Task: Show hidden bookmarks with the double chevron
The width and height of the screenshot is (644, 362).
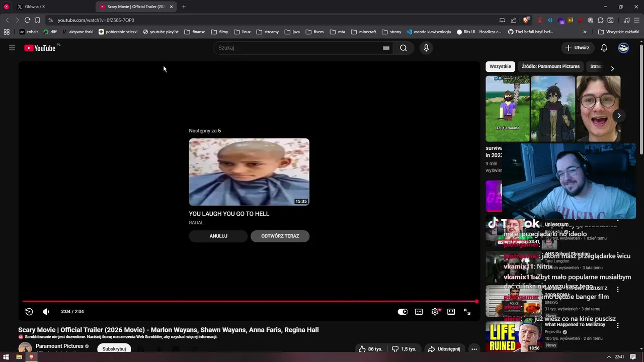Action: [585, 32]
